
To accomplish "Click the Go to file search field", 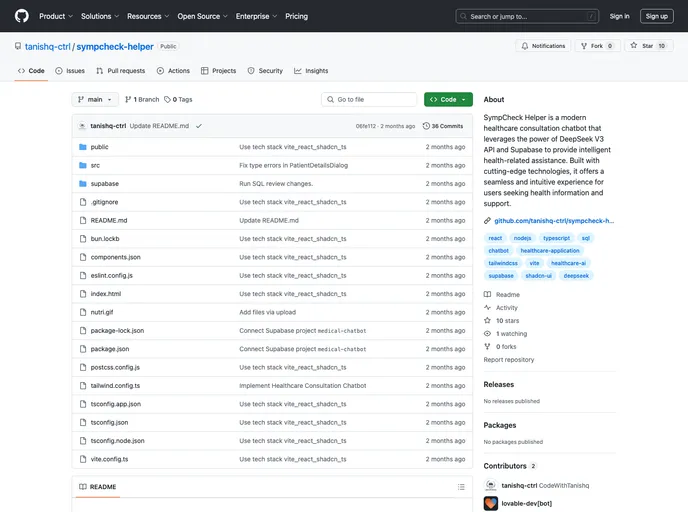I will 369,100.
